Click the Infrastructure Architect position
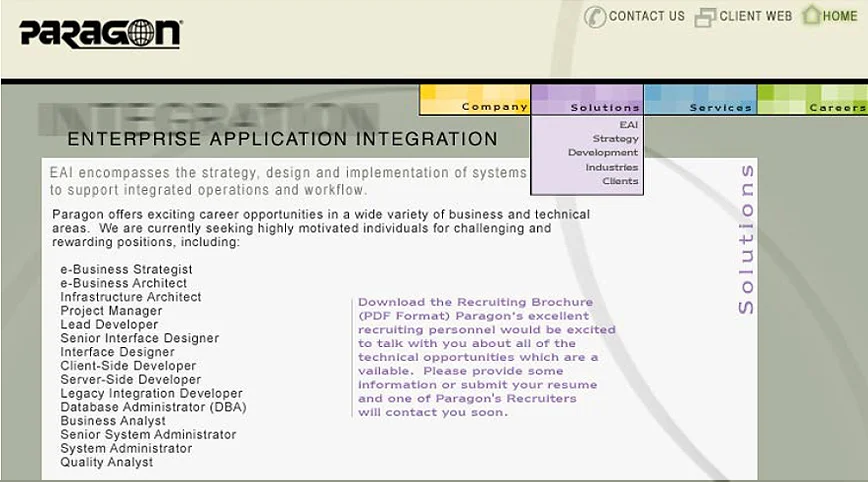The height and width of the screenshot is (482, 868). point(131,297)
